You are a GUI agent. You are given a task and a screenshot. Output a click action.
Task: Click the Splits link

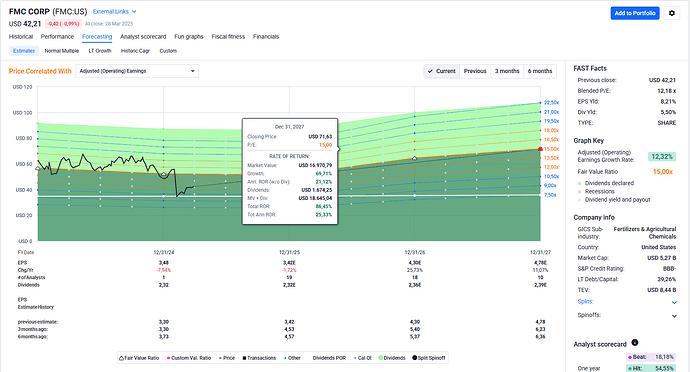pos(586,302)
